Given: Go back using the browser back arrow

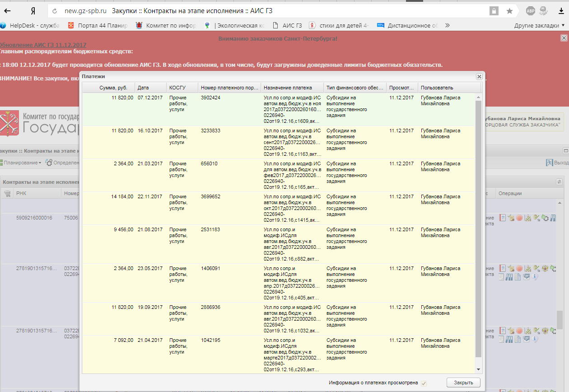Looking at the screenshot, I should (8, 11).
